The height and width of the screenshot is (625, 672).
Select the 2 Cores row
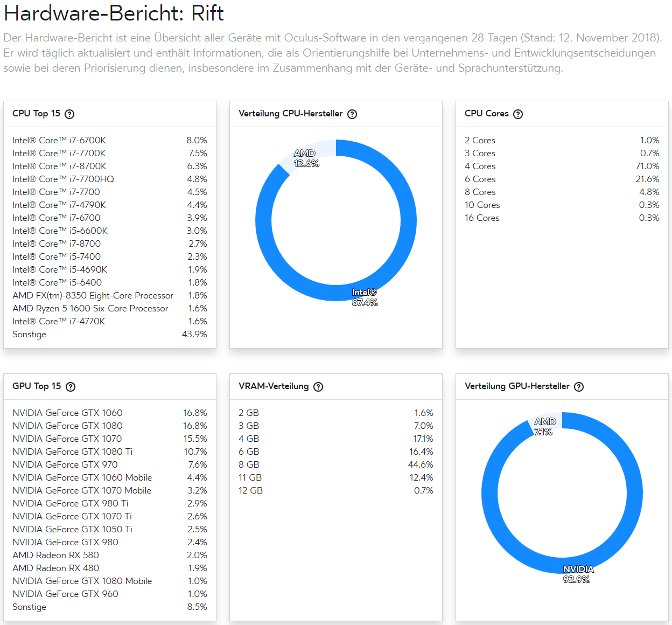tap(562, 140)
